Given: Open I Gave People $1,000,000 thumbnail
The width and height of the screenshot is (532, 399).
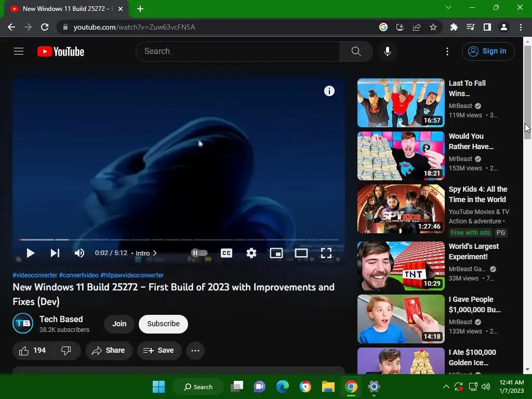Looking at the screenshot, I should pos(401,319).
